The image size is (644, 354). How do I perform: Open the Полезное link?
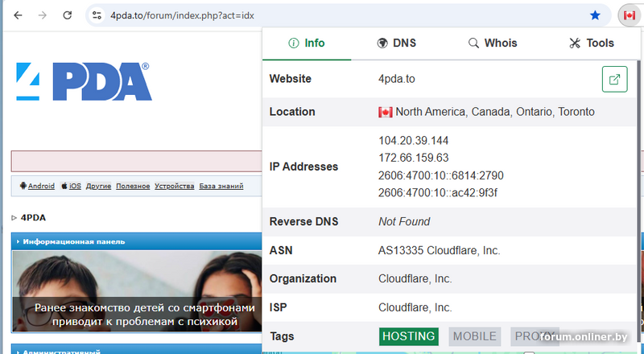[x=133, y=186]
